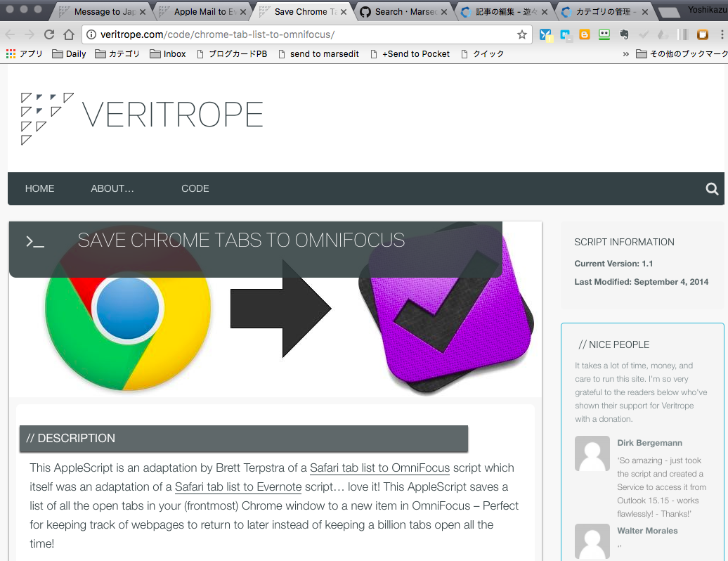Open the アプリ apps shortcut
728x561 pixels.
(x=24, y=54)
